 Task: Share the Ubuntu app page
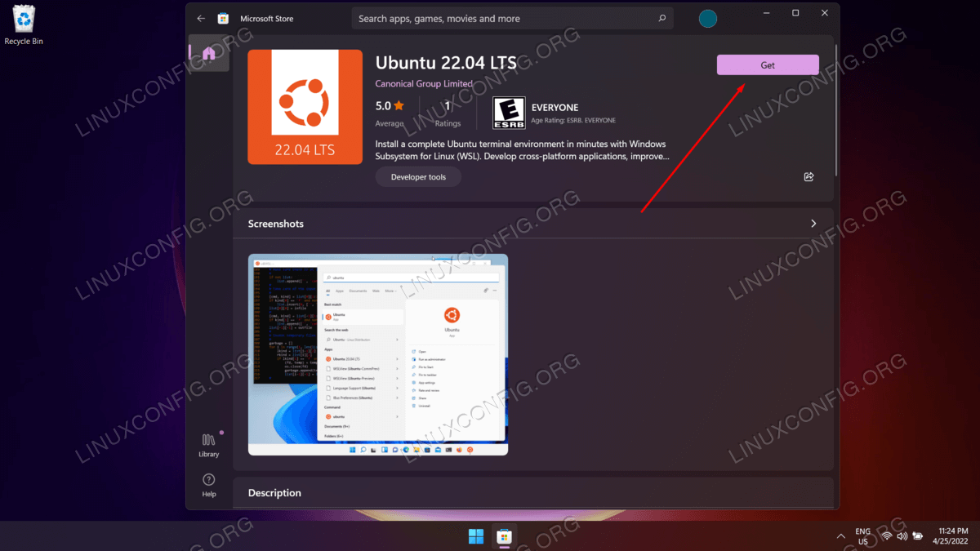click(808, 176)
